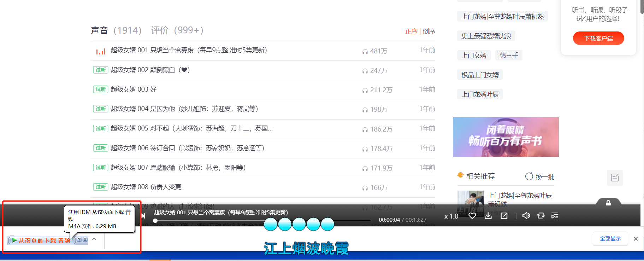
Task: Open the x 1.0 playback speed selector
Action: pos(451,216)
